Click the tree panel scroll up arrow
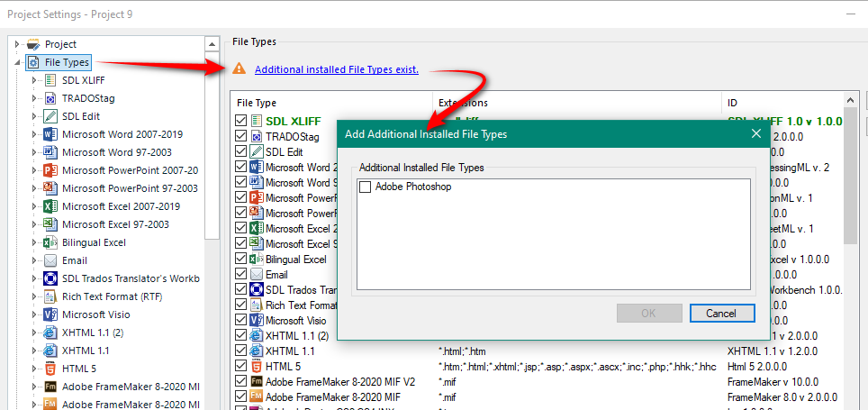 click(x=212, y=44)
